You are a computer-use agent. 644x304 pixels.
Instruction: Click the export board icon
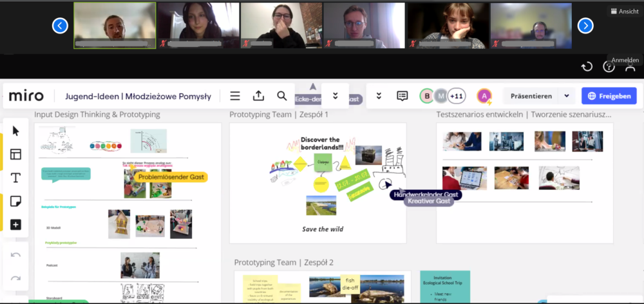(258, 96)
